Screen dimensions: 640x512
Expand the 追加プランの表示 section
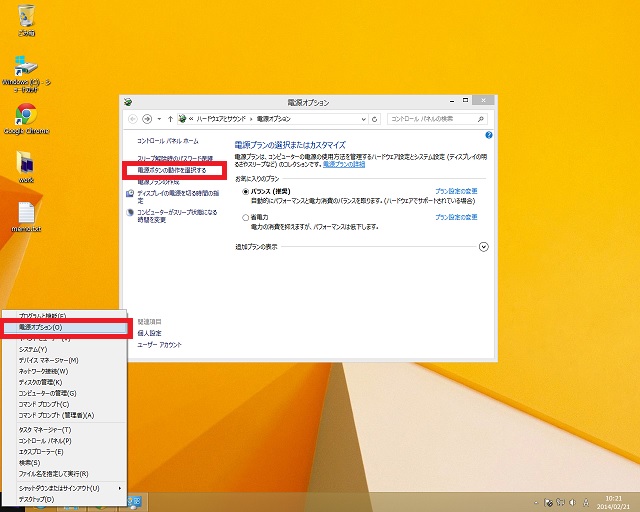[484, 246]
